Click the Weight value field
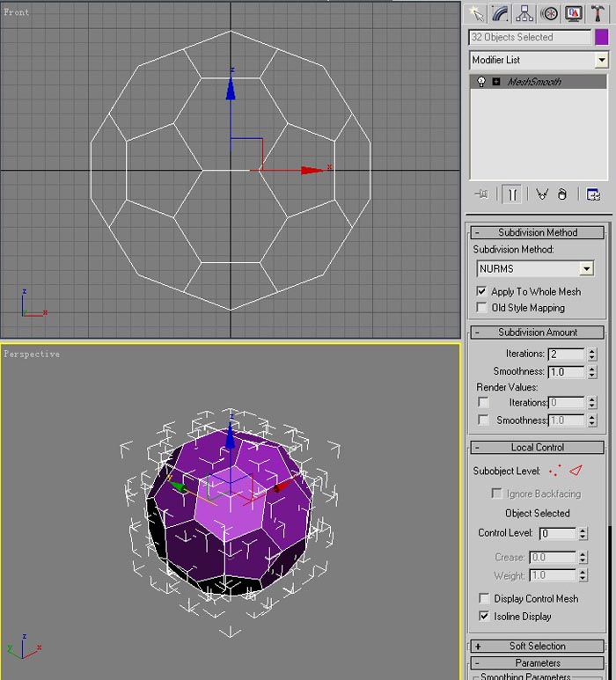Viewport: 616px width, 680px height. tap(553, 575)
